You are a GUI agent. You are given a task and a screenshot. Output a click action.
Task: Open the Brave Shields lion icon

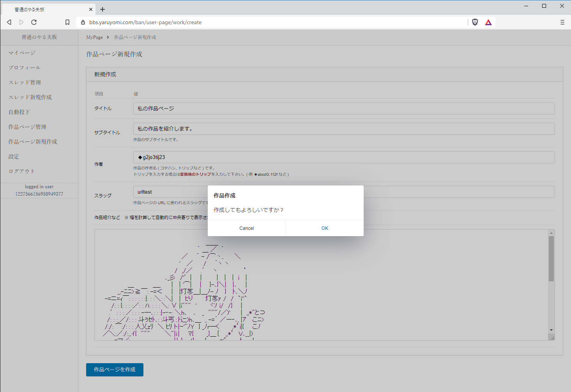[x=475, y=22]
